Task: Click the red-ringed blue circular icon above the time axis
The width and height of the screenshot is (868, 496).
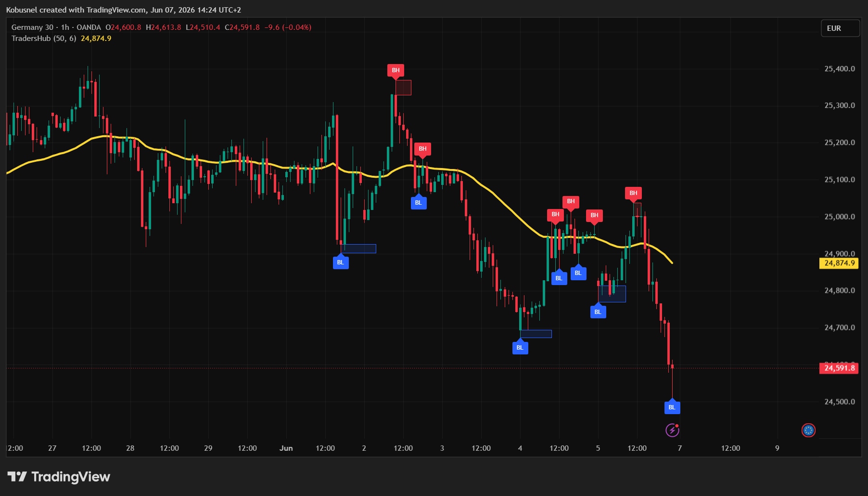Action: [x=808, y=430]
